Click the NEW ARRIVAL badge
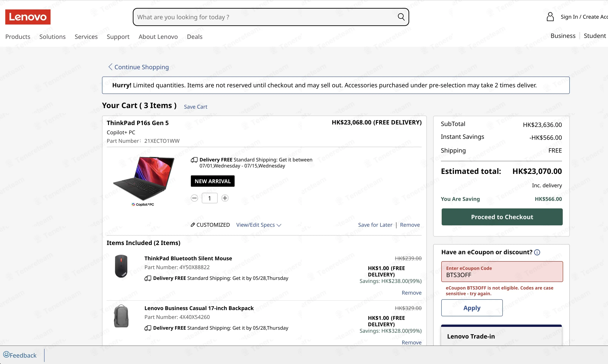This screenshot has width=608, height=364. point(213,181)
